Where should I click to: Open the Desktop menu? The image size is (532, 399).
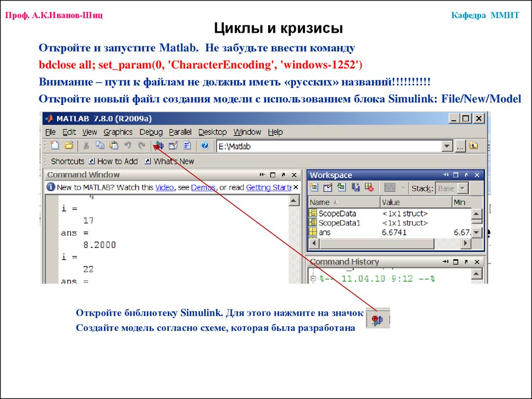[212, 132]
